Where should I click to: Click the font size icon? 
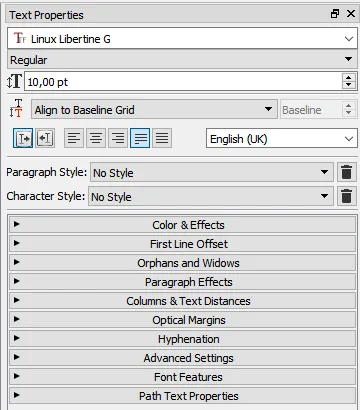[14, 81]
